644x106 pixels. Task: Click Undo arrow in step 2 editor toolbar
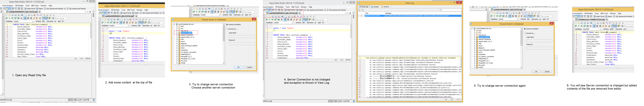coord(133,19)
